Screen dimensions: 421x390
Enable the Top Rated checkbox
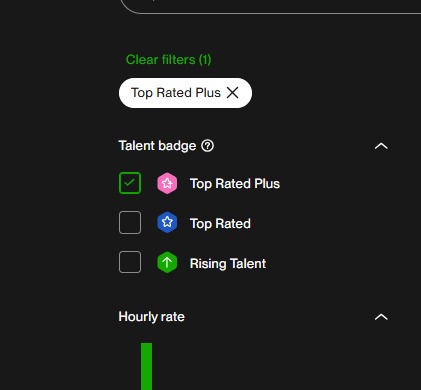[130, 222]
